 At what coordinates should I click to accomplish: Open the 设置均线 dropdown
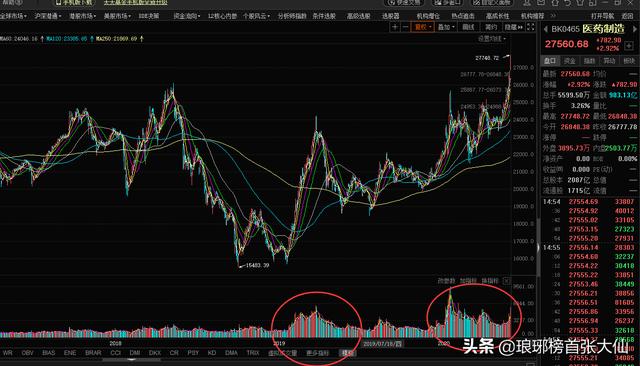(x=492, y=39)
